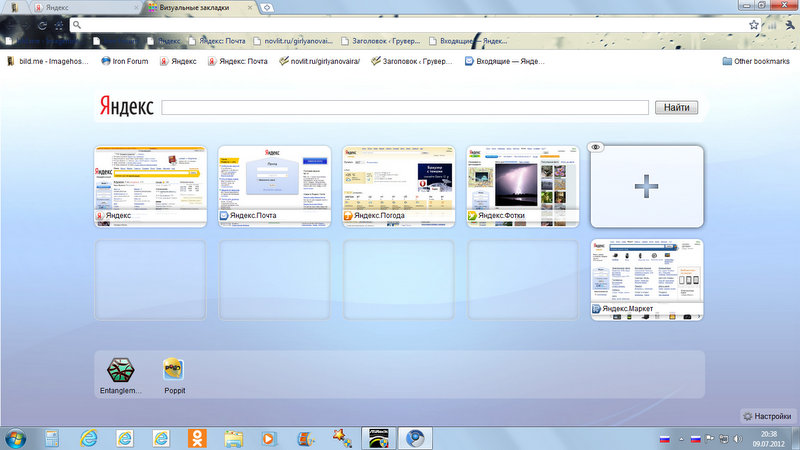
Task: Open Windows Explorer folder in taskbar
Action: 233,438
